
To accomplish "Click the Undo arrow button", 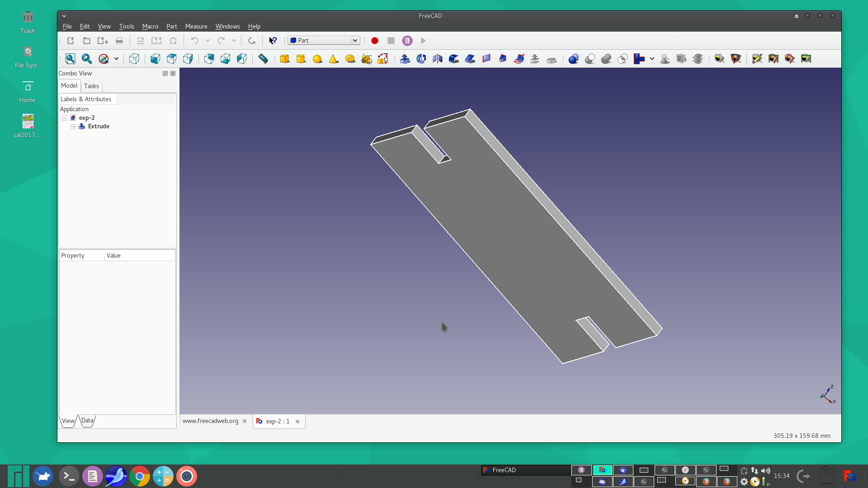I will point(194,41).
